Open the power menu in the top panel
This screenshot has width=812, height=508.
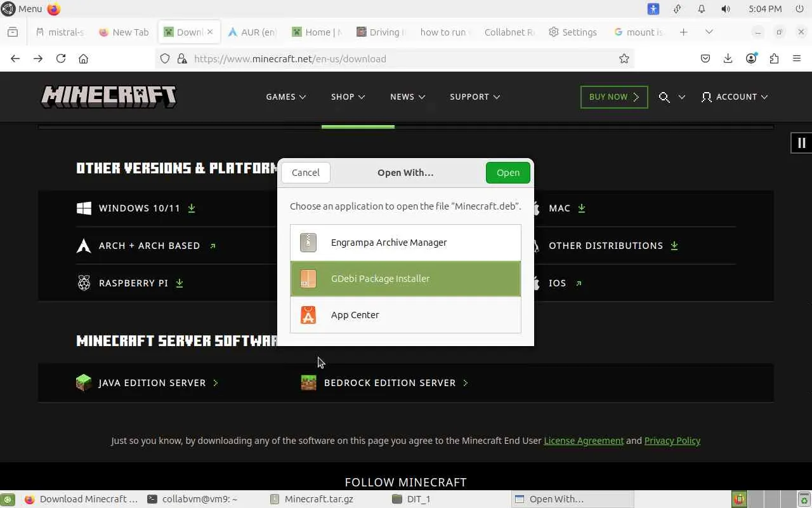pos(799,9)
